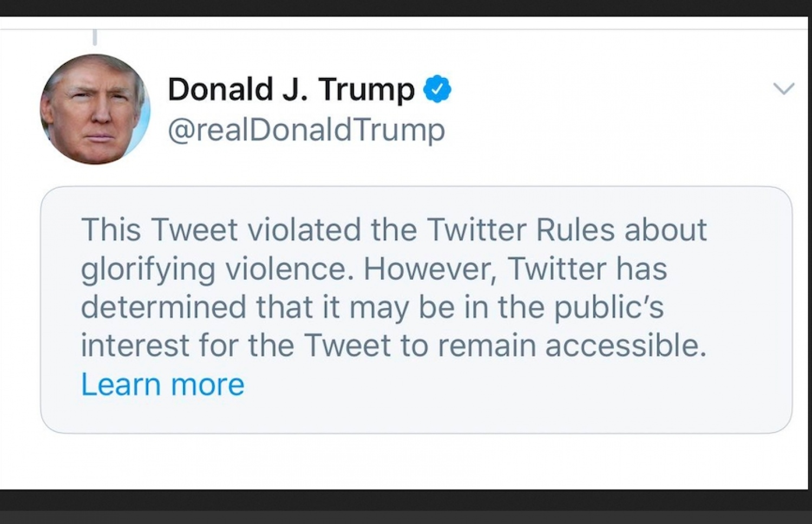This screenshot has width=812, height=524.
Task: Open the Learn more link
Action: point(162,384)
